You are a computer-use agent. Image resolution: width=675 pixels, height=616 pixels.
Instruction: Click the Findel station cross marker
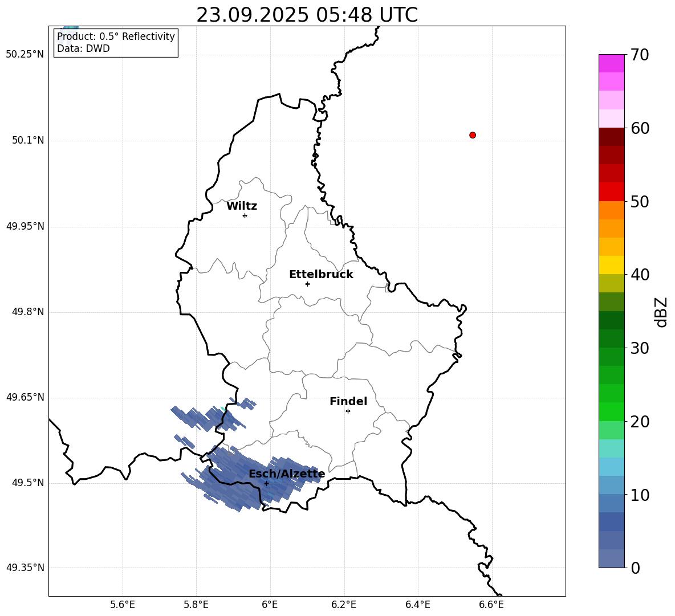[348, 411]
